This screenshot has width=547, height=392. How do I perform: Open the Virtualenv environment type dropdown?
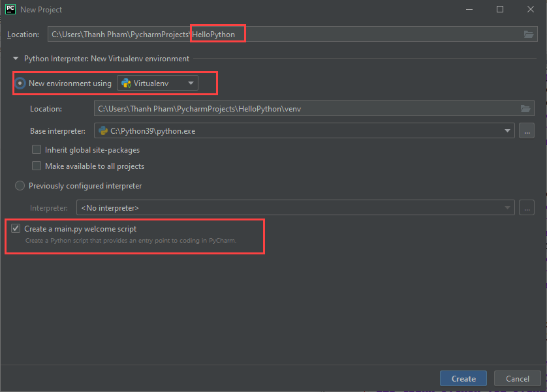coord(158,83)
